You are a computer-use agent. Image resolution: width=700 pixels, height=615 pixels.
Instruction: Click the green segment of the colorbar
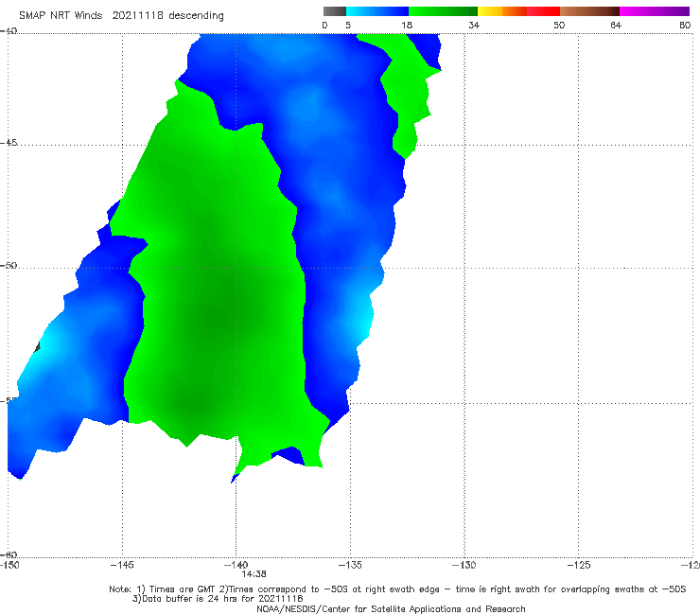tap(443, 11)
